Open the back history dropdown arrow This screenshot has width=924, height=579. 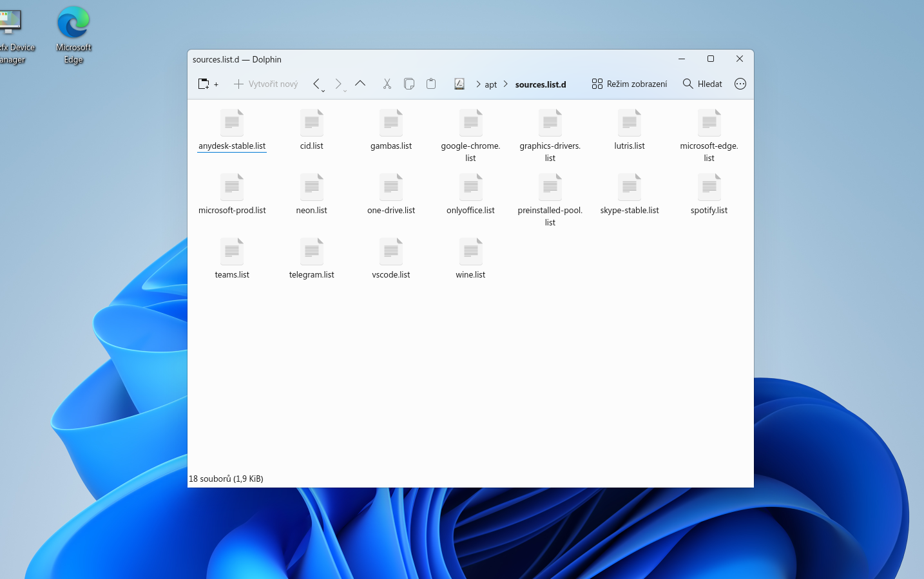point(323,91)
